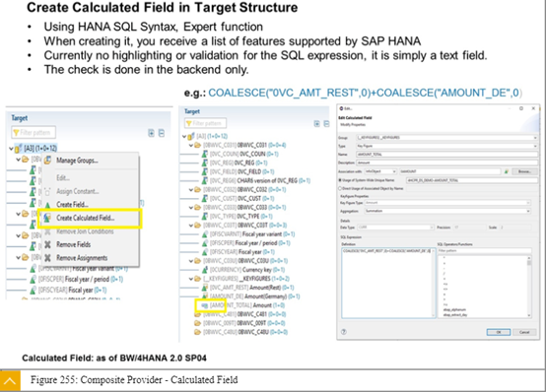Screen dimensions: 546x392
Task: Click collapse-all icon in middle Target panel
Action: pos(326,123)
